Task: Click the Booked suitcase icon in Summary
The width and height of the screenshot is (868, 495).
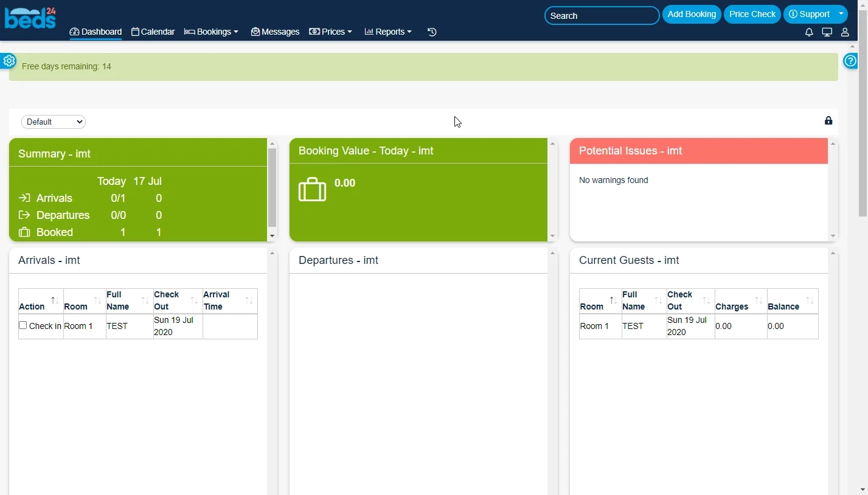Action: tap(24, 232)
